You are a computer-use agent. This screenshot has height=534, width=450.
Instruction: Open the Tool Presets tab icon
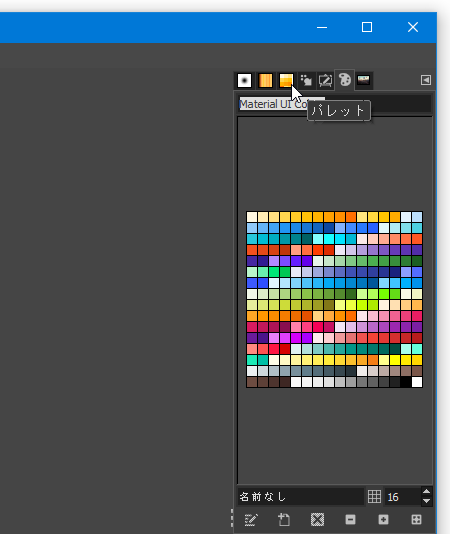click(325, 81)
